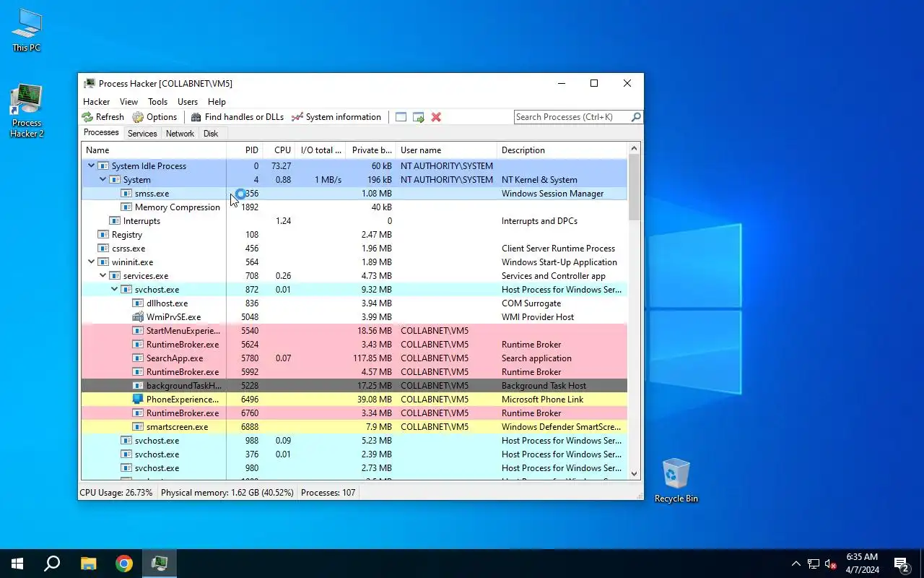924x578 pixels.
Task: Click the 6:35 AM taskbar clock
Action: coord(862,564)
